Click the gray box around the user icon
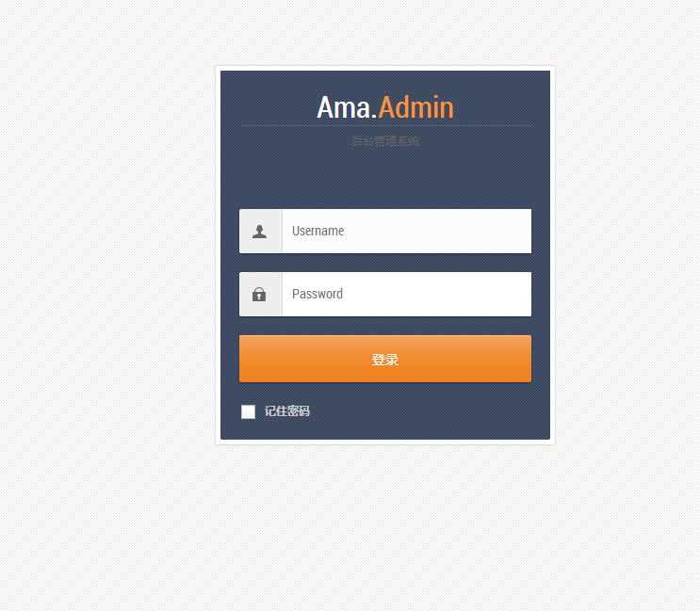The width and height of the screenshot is (700, 611). pos(261,231)
